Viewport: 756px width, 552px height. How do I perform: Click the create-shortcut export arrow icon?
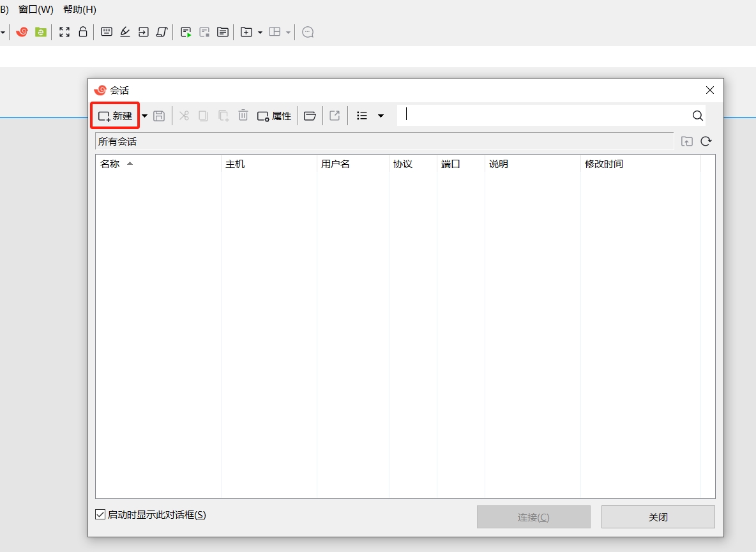[x=335, y=116]
